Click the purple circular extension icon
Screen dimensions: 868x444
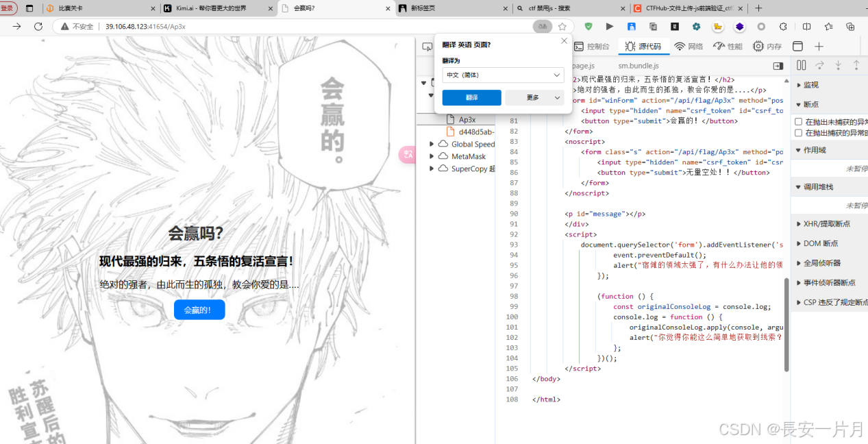[x=740, y=26]
